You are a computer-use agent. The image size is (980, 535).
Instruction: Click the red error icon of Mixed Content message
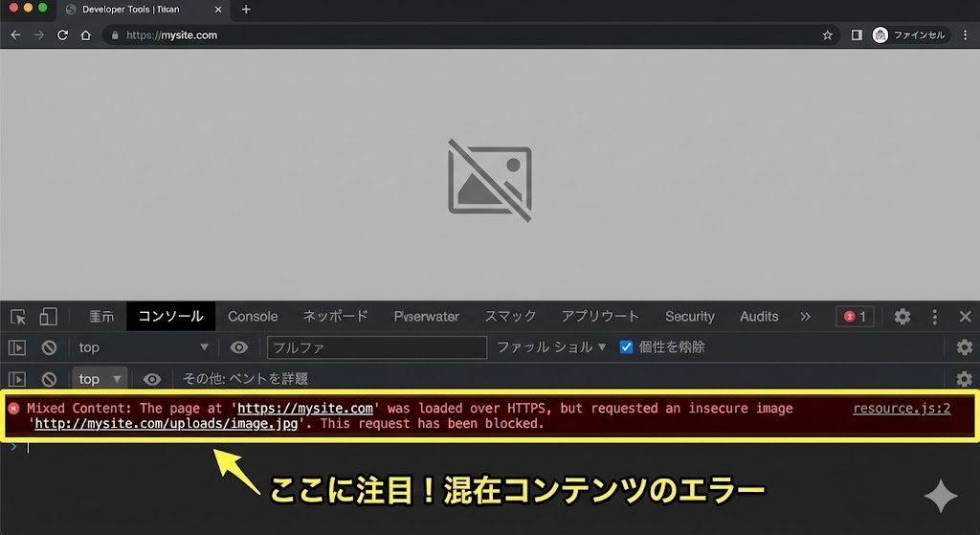[x=13, y=409]
